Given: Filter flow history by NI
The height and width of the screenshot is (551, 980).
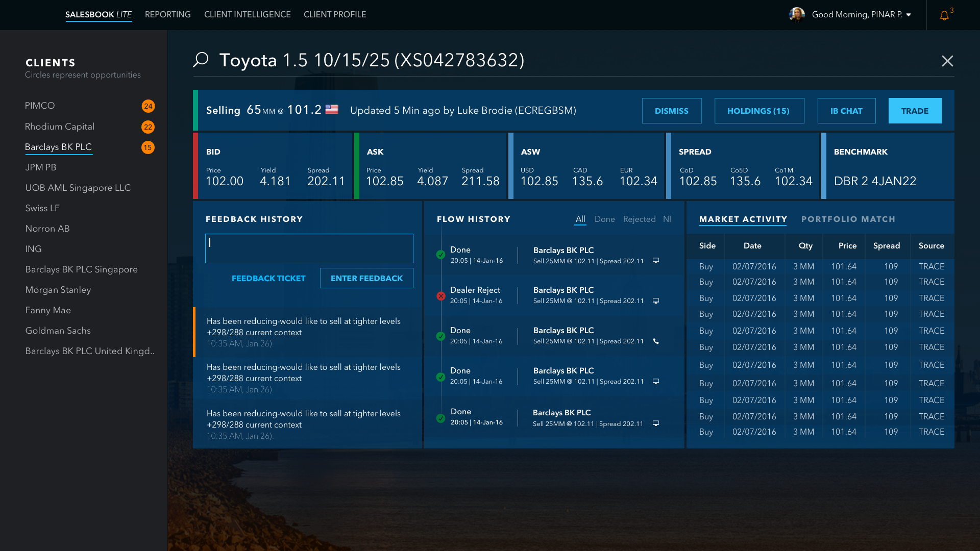Looking at the screenshot, I should pos(667,219).
